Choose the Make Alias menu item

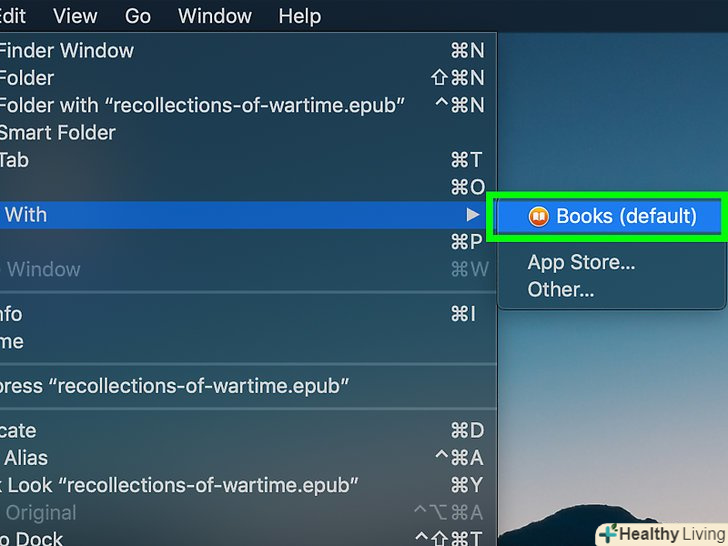point(26,458)
